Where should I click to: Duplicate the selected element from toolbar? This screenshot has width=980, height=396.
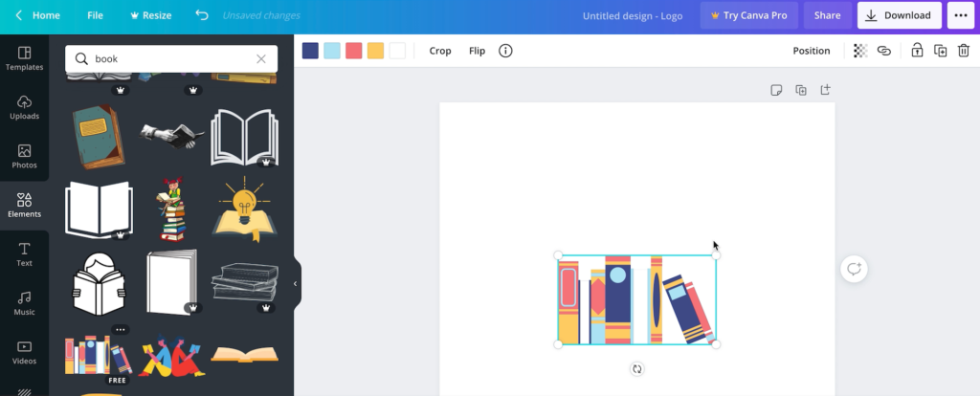click(940, 51)
